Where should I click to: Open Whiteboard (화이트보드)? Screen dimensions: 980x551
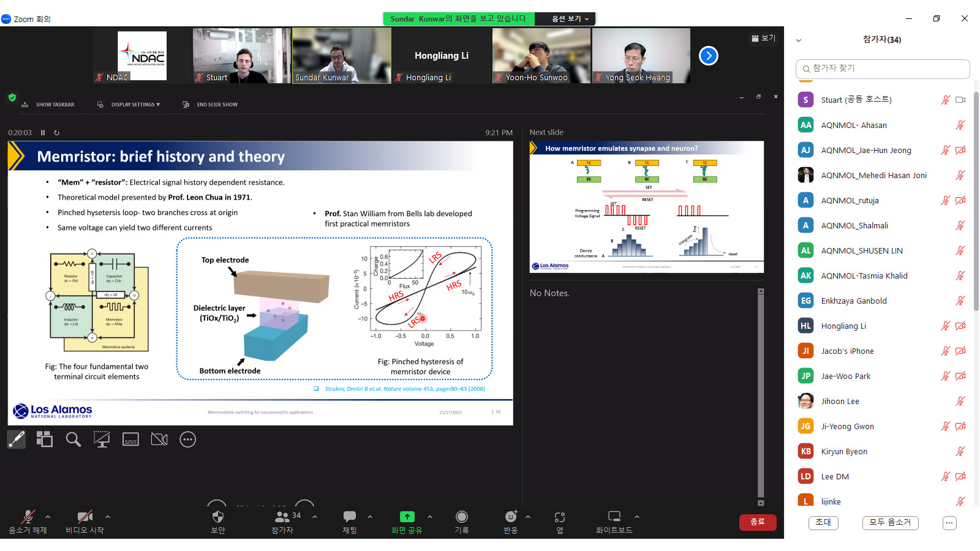coord(614,522)
